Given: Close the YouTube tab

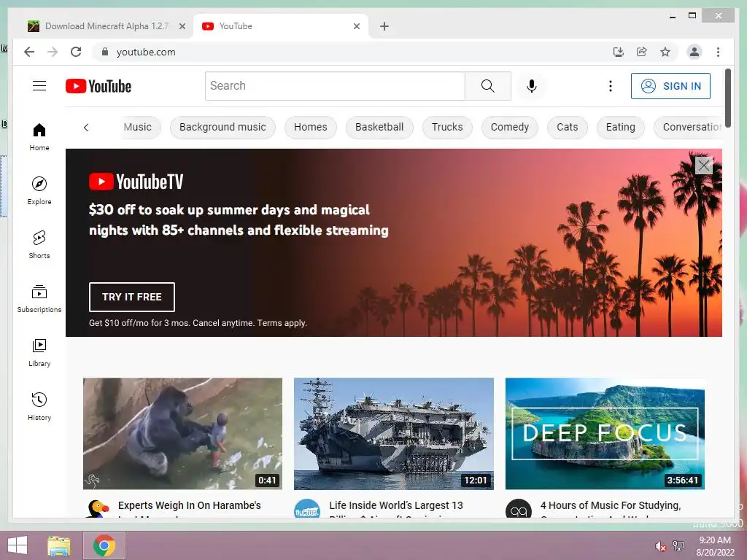Looking at the screenshot, I should coord(356,26).
